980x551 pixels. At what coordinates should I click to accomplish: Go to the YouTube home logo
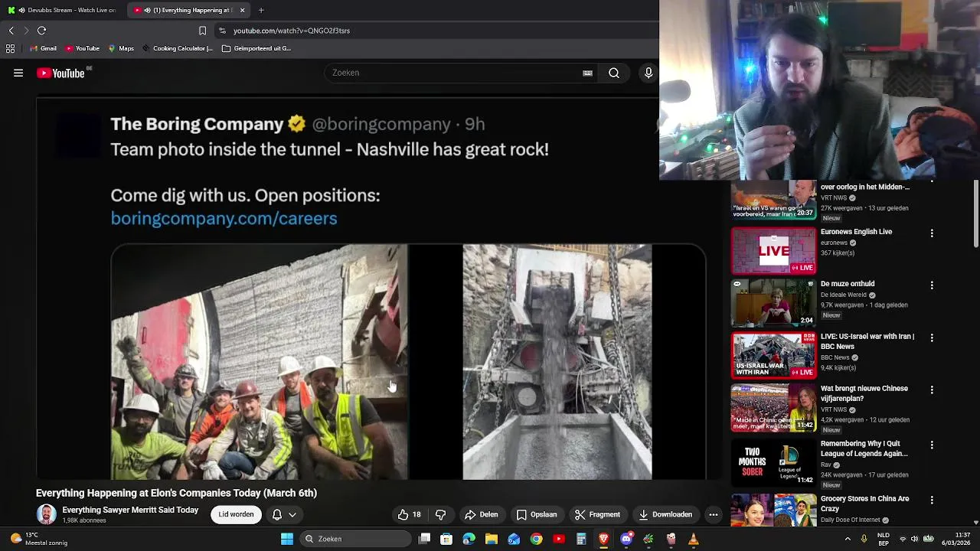click(x=61, y=73)
